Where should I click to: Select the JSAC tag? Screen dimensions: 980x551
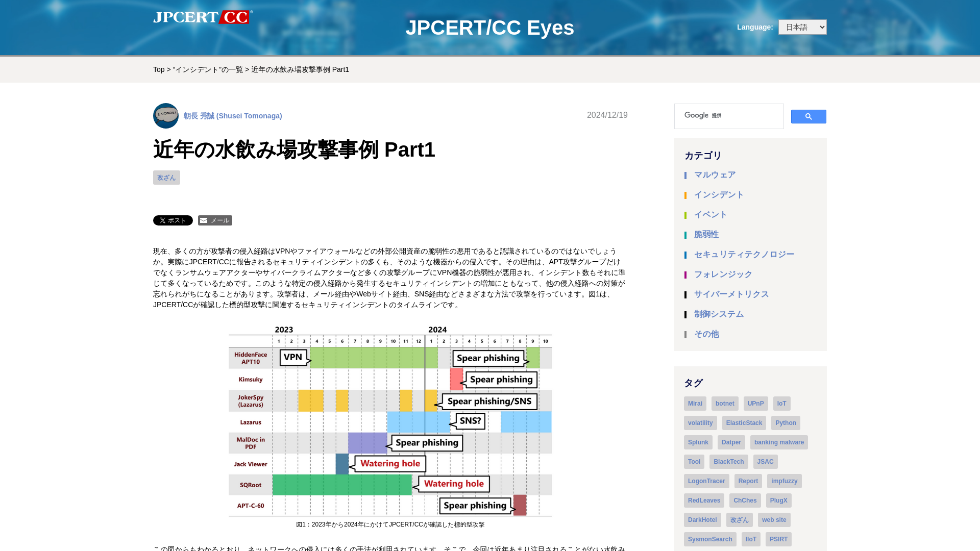(x=765, y=462)
